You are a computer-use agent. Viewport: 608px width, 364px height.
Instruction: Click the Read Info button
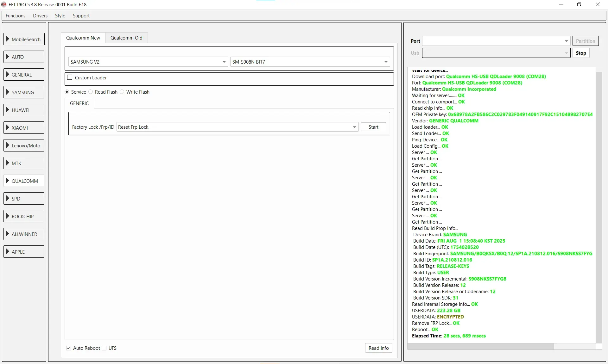pyautogui.click(x=378, y=348)
